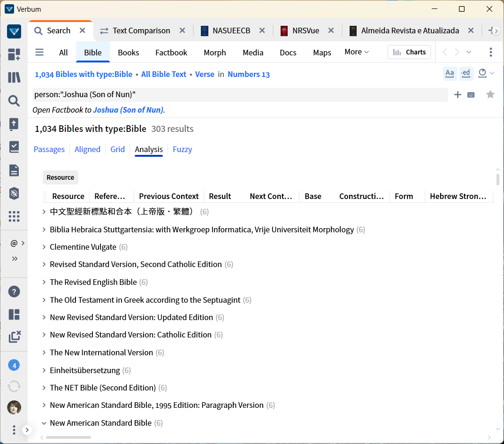Open the Library books icon
The height and width of the screenshot is (444, 504).
(14, 77)
